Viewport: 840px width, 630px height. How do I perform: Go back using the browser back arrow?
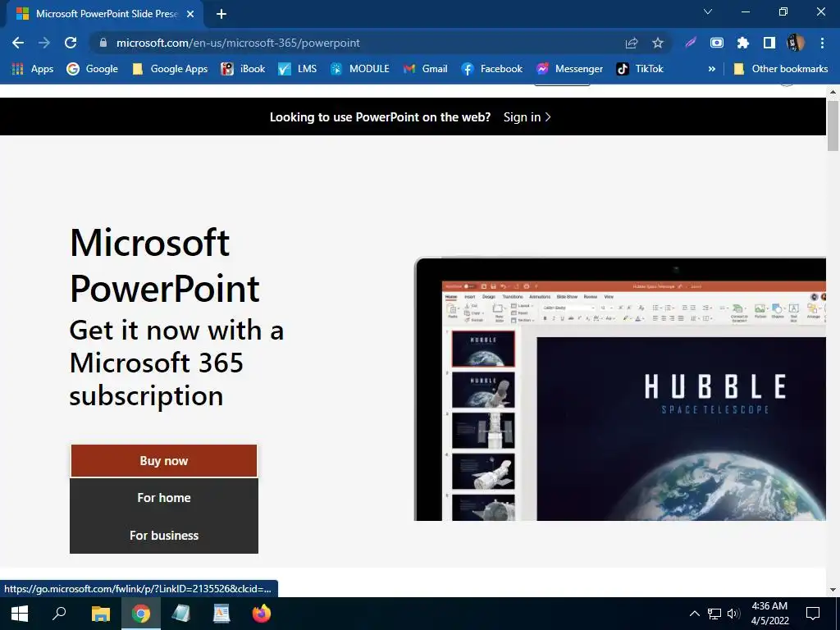pos(18,43)
